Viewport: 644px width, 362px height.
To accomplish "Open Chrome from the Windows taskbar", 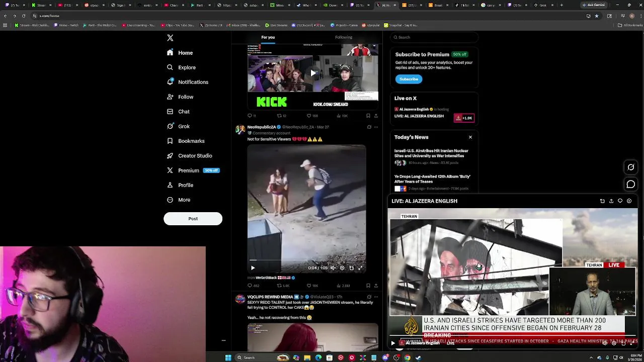I will tap(407, 357).
